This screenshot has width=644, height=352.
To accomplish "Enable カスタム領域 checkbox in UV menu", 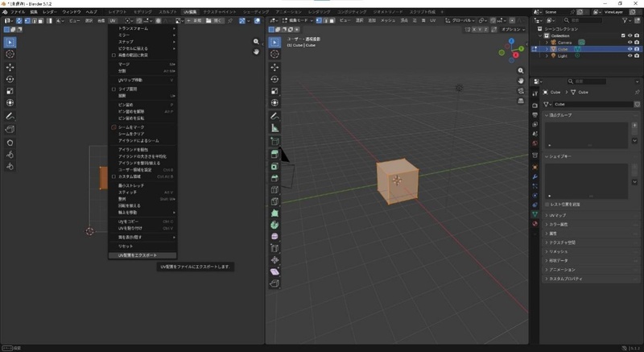I will pyautogui.click(x=114, y=176).
